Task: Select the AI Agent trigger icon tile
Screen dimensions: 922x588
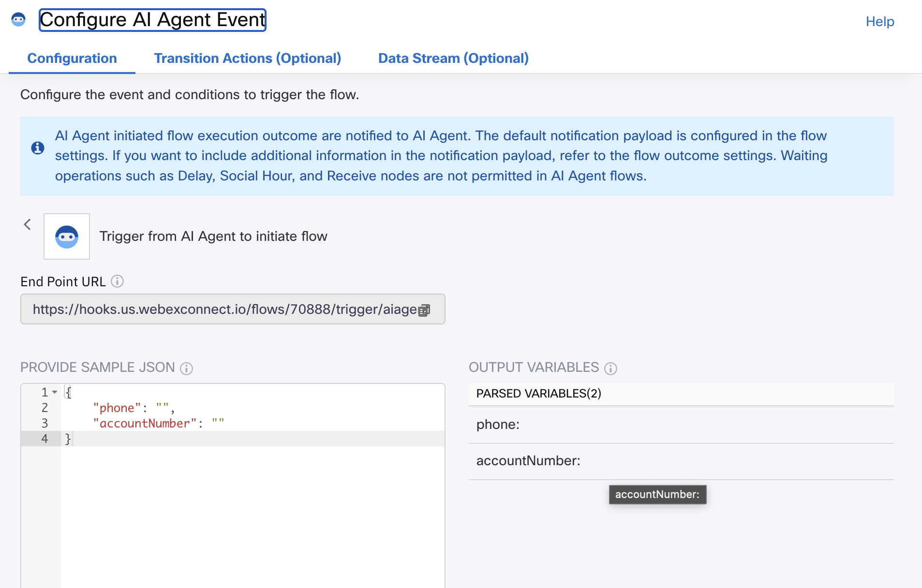Action: point(67,236)
